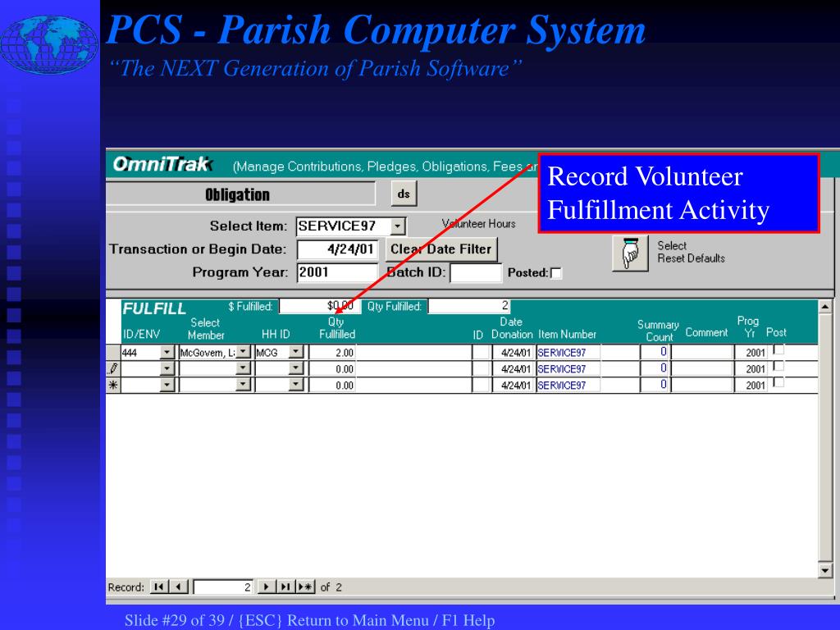Image resolution: width=840 pixels, height=630 pixels.
Task: Create a new record with the asterisk navigation button
Action: (305, 587)
